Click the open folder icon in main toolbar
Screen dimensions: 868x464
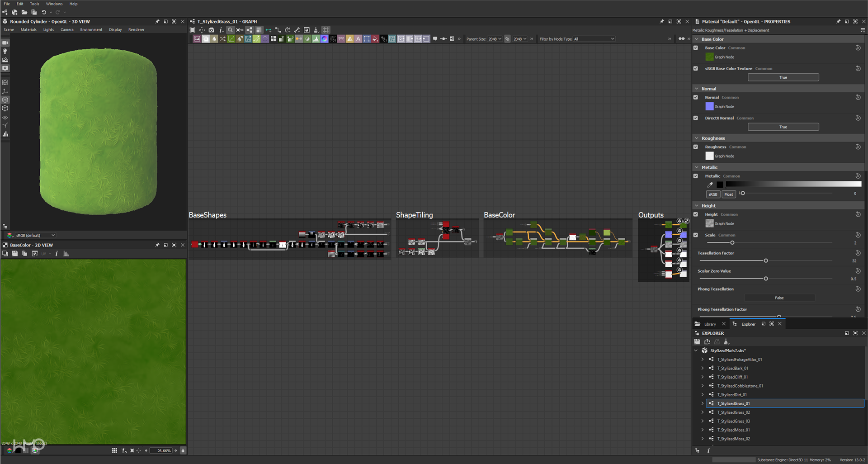[24, 12]
